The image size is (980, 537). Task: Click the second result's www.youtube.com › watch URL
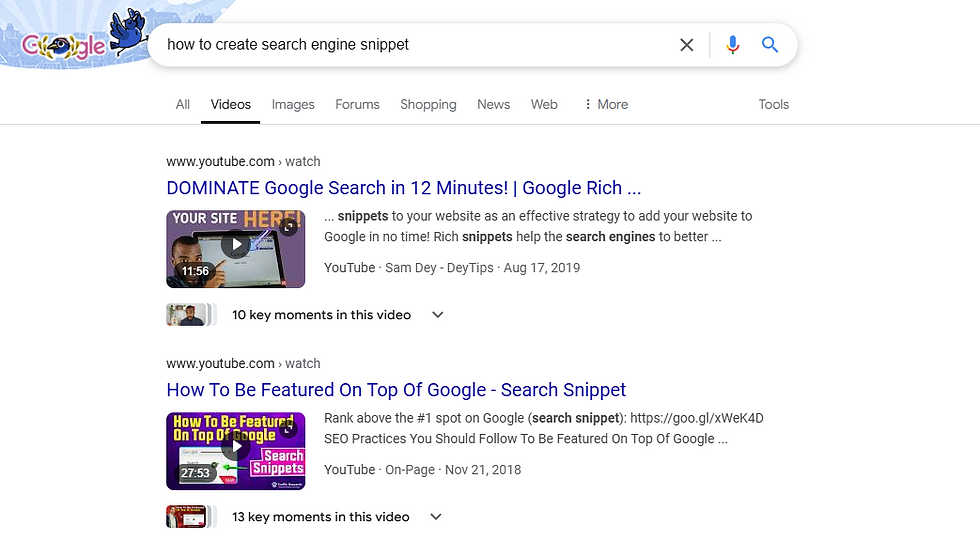pos(243,363)
